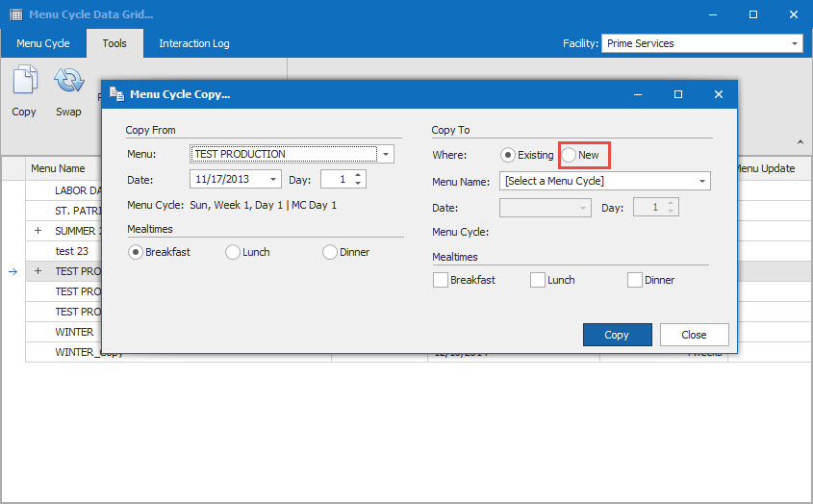The height and width of the screenshot is (504, 813).
Task: Click the Copy button in the dialog
Action: pos(617,335)
